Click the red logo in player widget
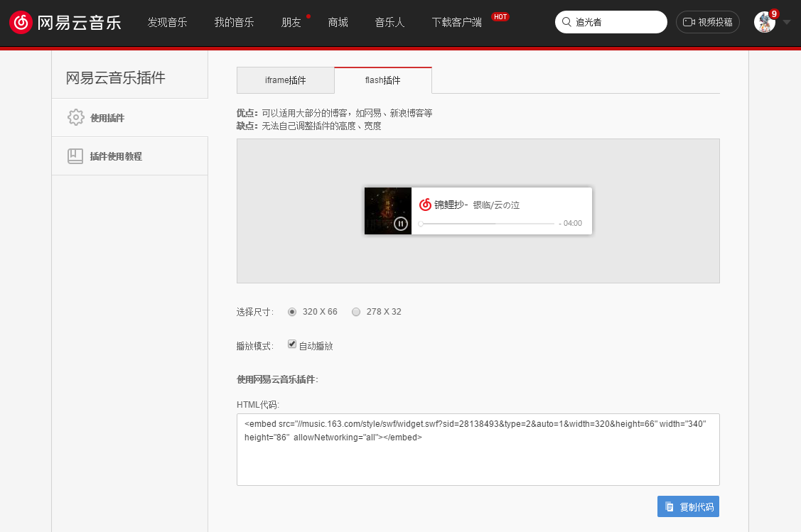This screenshot has width=801, height=532. coord(425,205)
